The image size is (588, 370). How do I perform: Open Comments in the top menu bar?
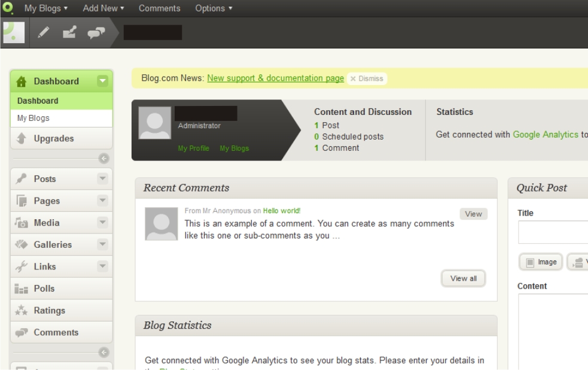point(159,8)
